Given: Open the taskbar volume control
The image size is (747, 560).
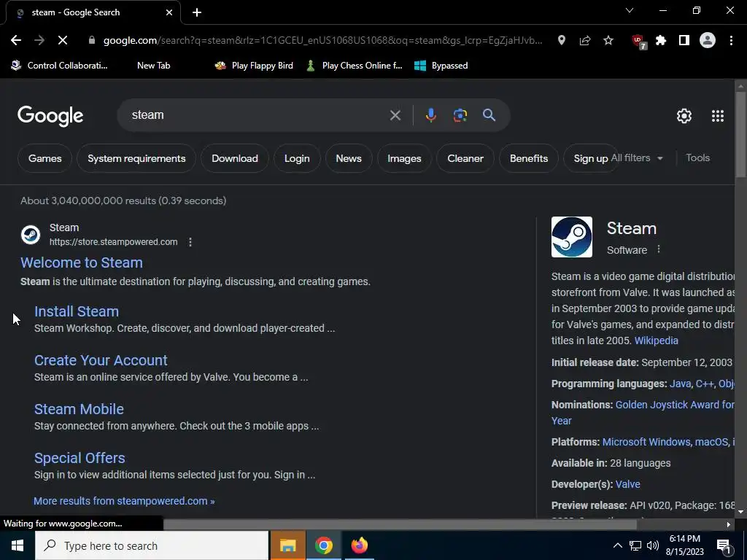Looking at the screenshot, I should click(x=653, y=545).
